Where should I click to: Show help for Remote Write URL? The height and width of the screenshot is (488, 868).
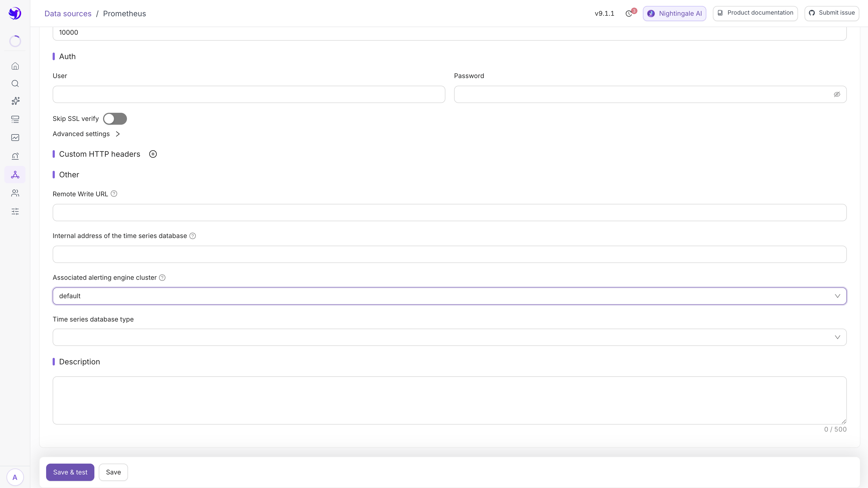(x=114, y=194)
